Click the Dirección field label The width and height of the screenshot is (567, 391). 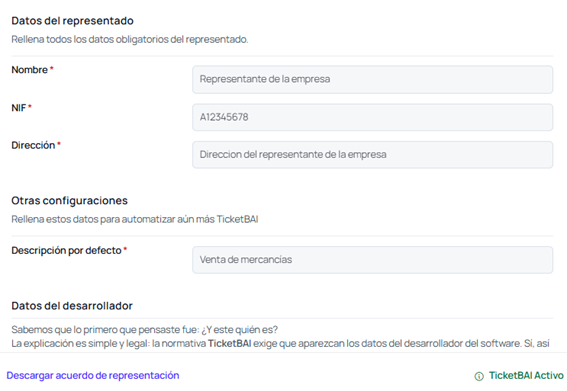tap(33, 145)
